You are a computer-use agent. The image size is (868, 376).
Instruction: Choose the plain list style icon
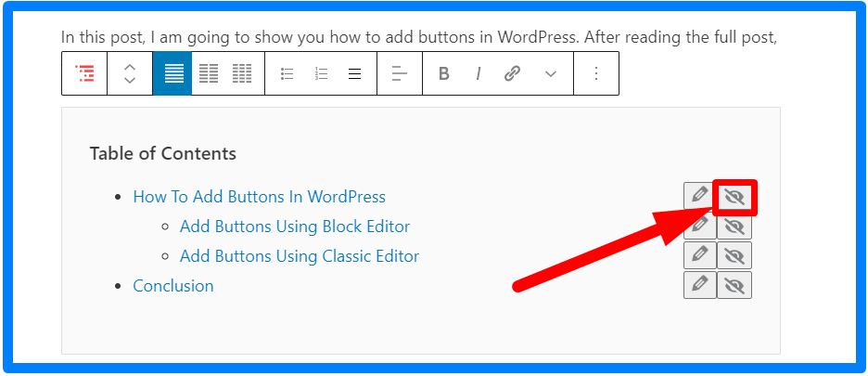(x=354, y=73)
